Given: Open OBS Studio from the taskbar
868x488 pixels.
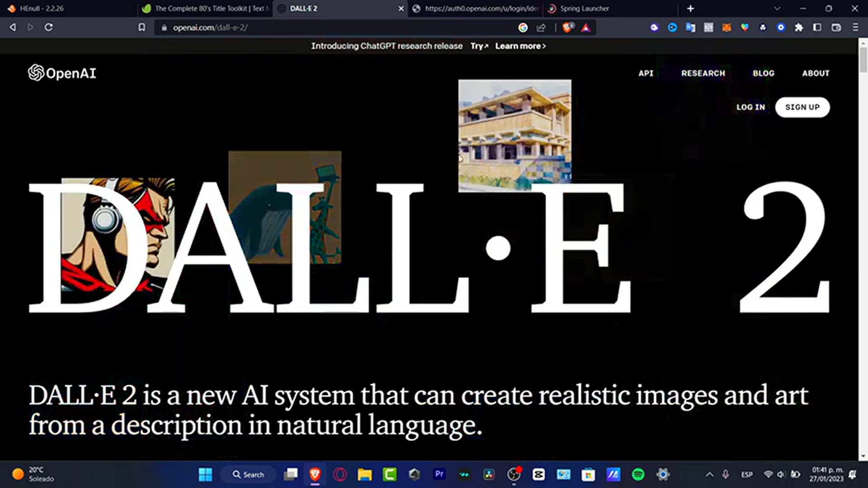Looking at the screenshot, I should pyautogui.click(x=514, y=474).
